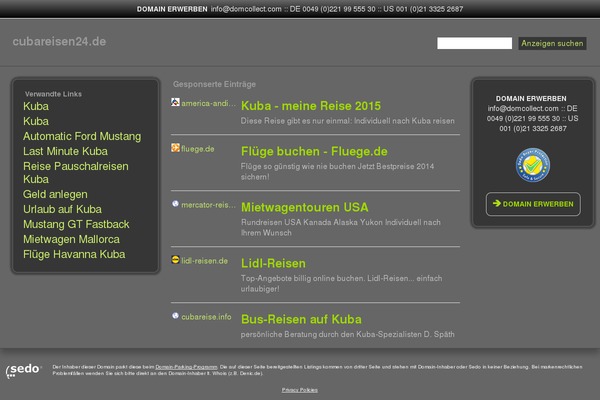
Task: Open Mietwagen Mallorca link
Action: pyautogui.click(x=71, y=239)
